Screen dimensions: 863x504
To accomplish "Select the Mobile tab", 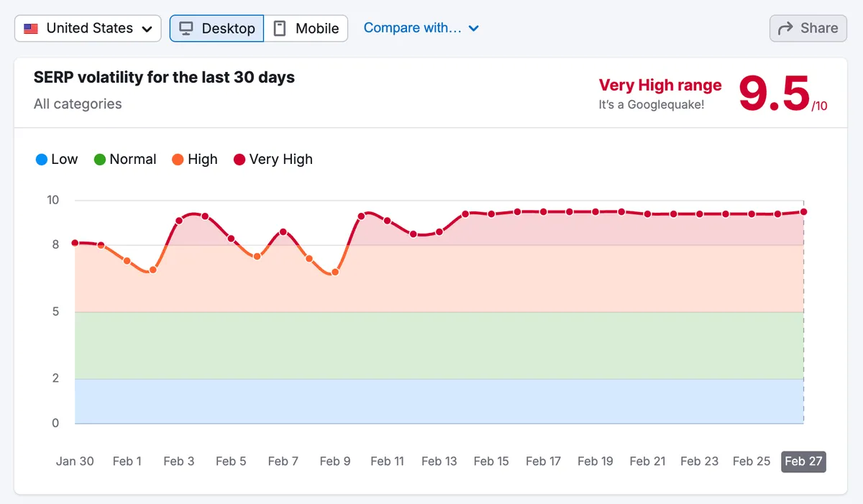I will point(306,28).
